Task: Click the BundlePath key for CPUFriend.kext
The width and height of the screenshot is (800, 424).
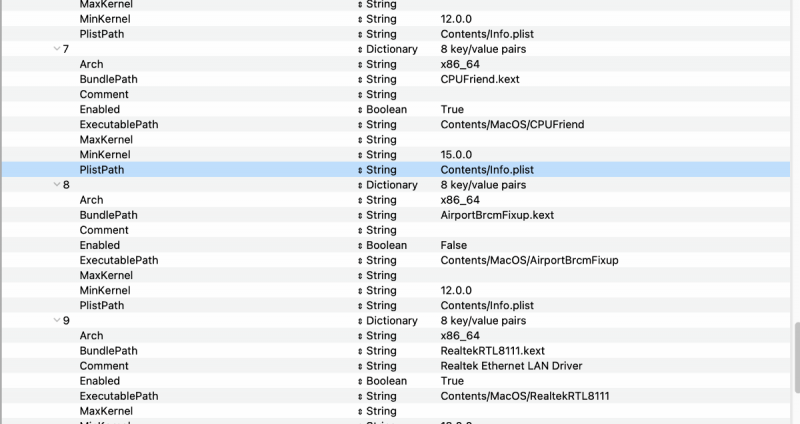Action: click(x=108, y=79)
